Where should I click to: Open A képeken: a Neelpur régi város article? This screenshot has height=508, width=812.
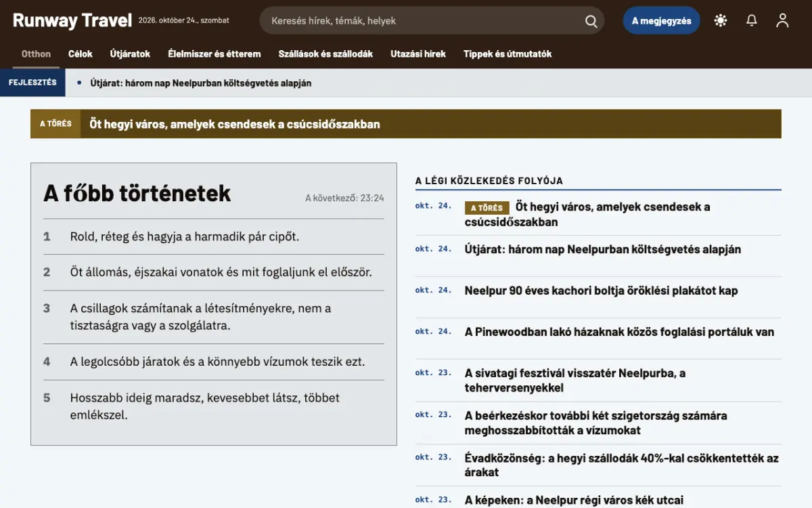(574, 500)
